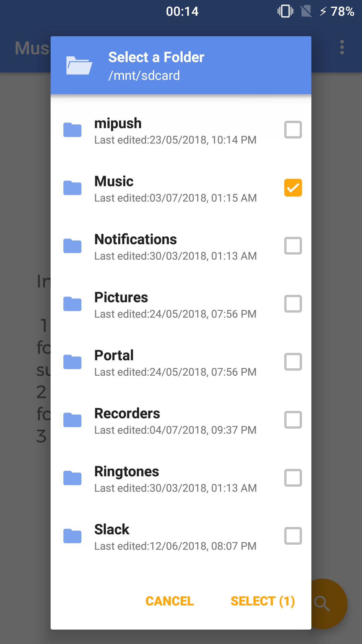Uncheck the Music folder selection
Image resolution: width=362 pixels, height=644 pixels.
tap(293, 187)
